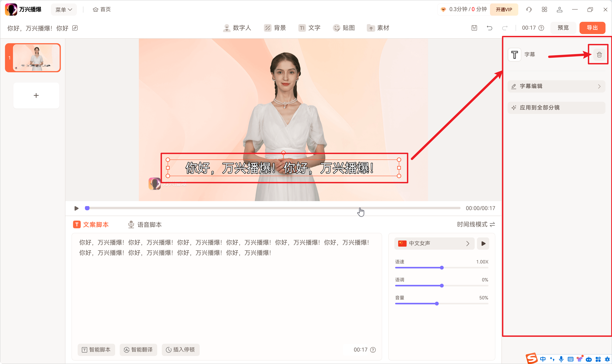612x364 pixels.
Task: Click the 导出 export button
Action: coord(592,28)
